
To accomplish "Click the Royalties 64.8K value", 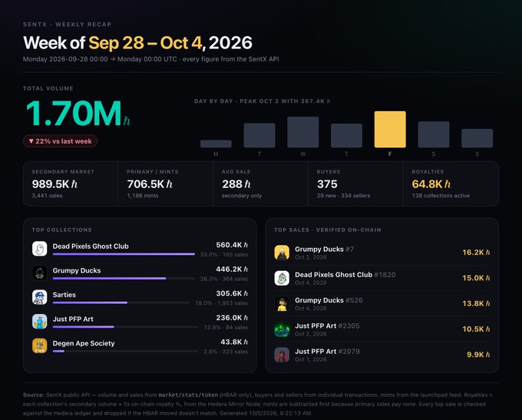I will (431, 184).
